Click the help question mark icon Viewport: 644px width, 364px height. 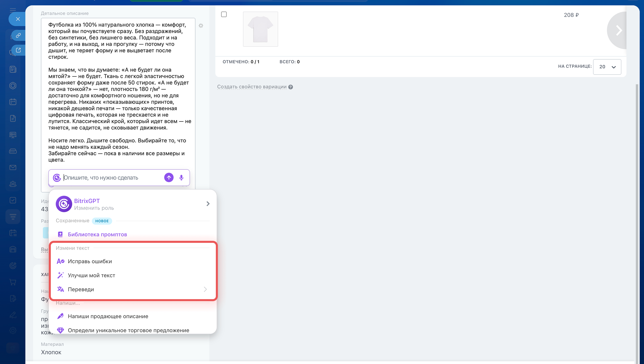(290, 87)
